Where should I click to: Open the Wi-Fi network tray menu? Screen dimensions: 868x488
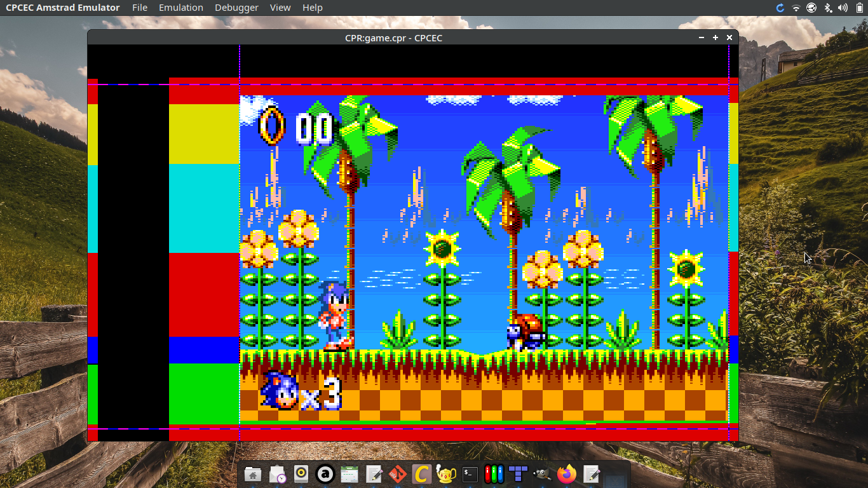796,8
